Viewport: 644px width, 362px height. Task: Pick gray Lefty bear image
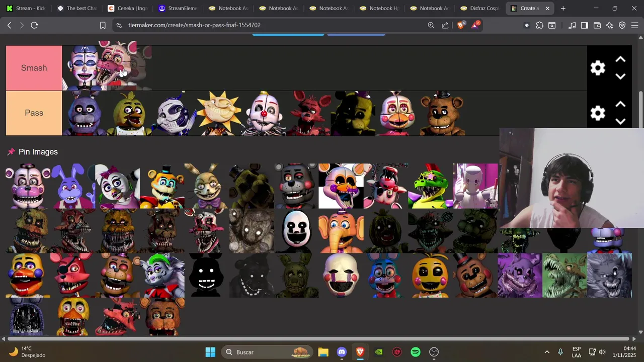point(296,186)
